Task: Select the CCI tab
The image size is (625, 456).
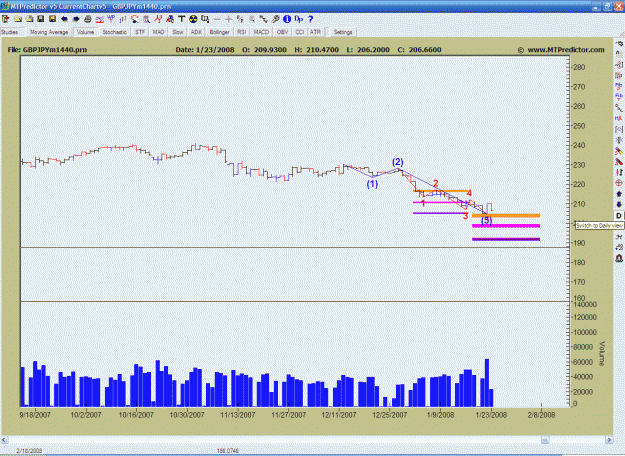Action: (300, 32)
